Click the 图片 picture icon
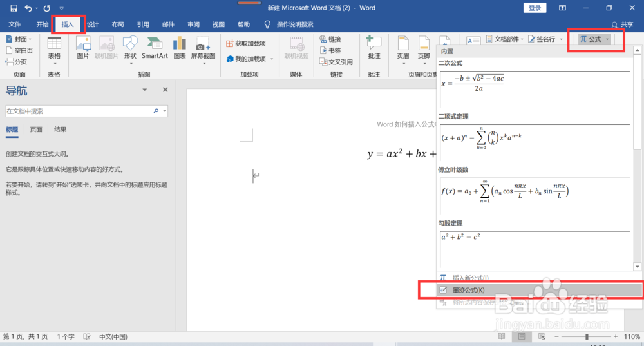The height and width of the screenshot is (346, 644). [x=83, y=48]
